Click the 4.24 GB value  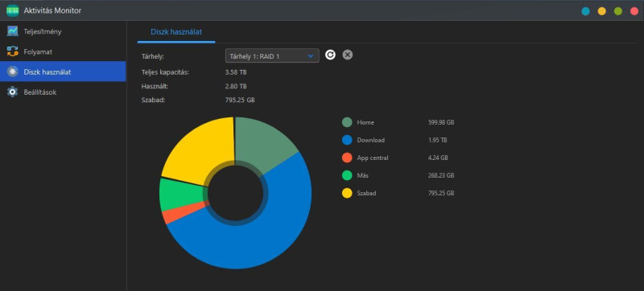point(438,158)
